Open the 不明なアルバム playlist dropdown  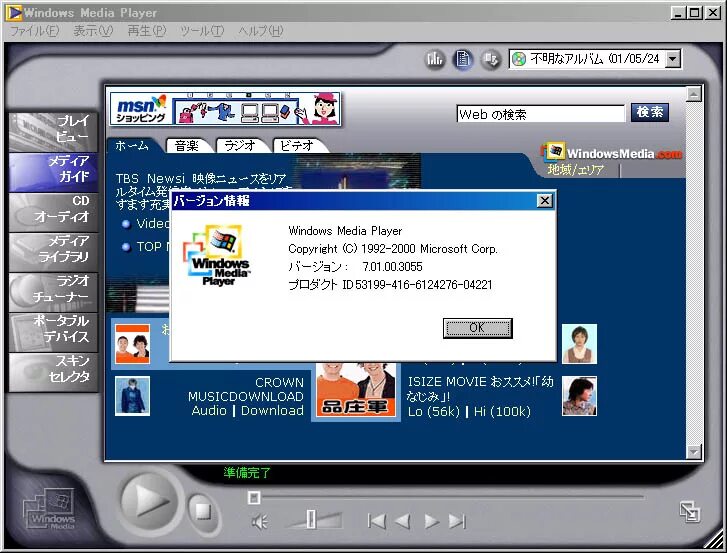pyautogui.click(x=673, y=59)
